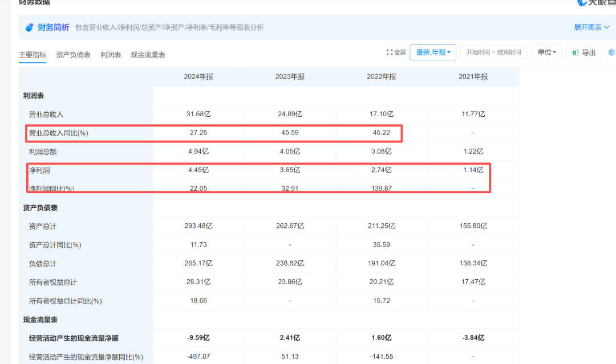Expand the 展开图表 chevron

607,27
